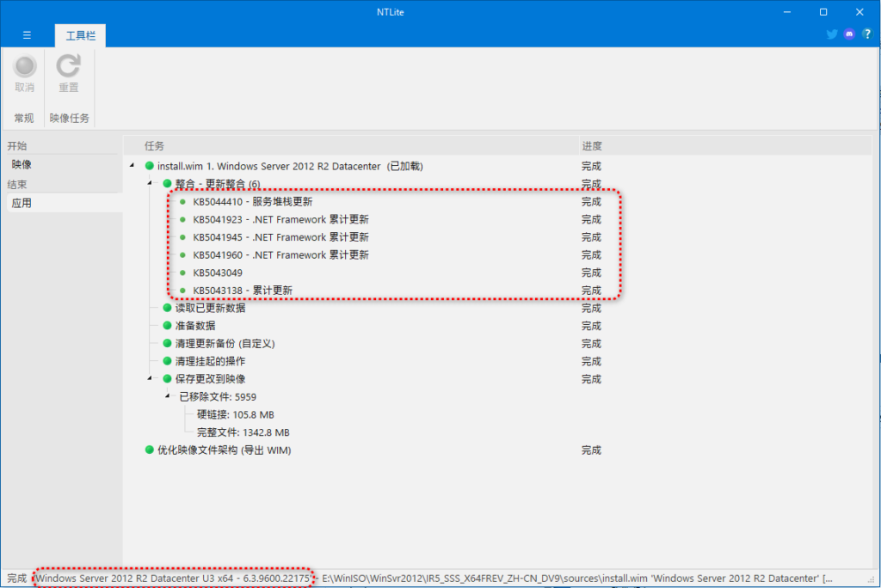Image resolution: width=881 pixels, height=588 pixels.
Task: Open the Help question mark icon
Action: (x=868, y=34)
